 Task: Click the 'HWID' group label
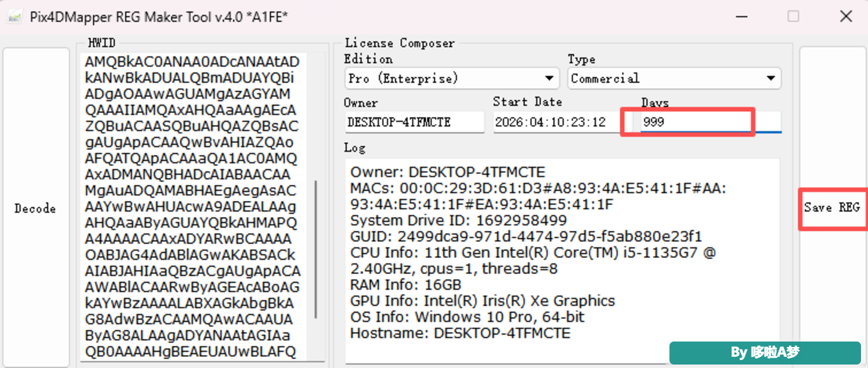[x=102, y=43]
